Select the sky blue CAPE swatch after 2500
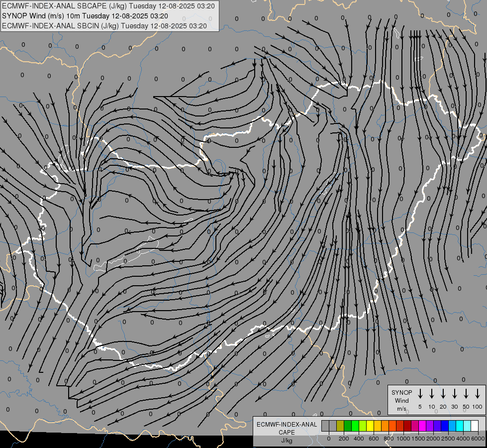 click(x=453, y=426)
